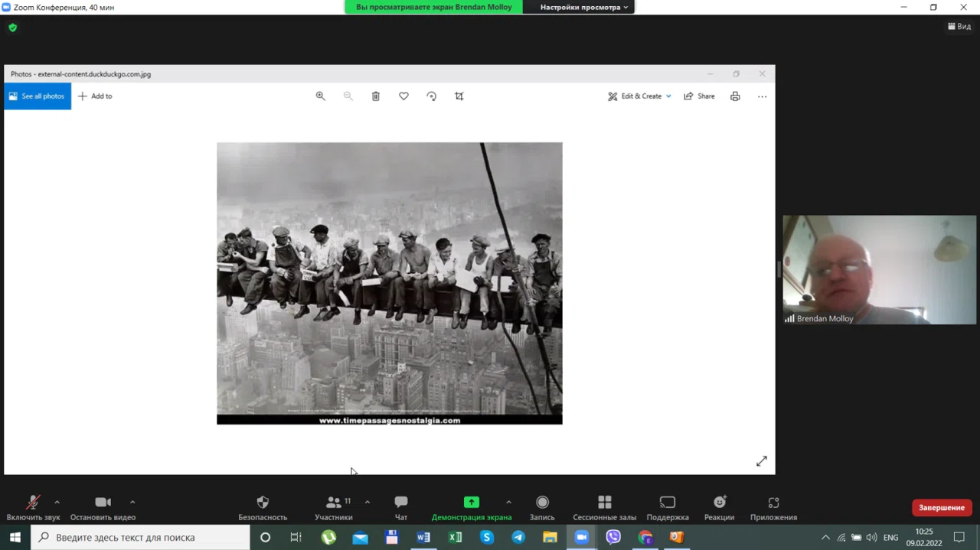The height and width of the screenshot is (550, 980).
Task: Add photo to favorites heart icon
Action: pyautogui.click(x=403, y=96)
